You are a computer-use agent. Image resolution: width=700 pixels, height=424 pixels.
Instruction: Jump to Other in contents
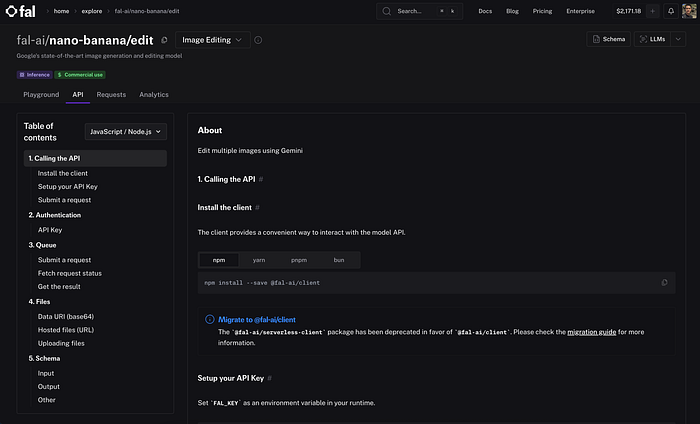click(46, 400)
